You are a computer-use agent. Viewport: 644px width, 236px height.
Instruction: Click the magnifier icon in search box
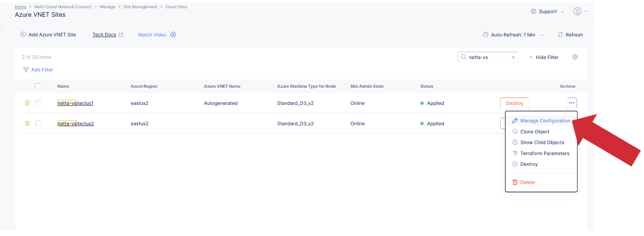464,57
